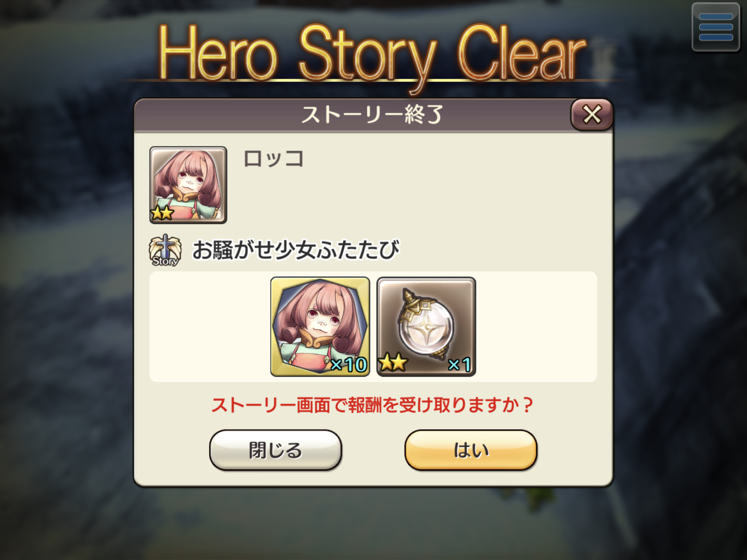747x560 pixels.
Task: Click the ×10 quantity on shard reward
Action: [349, 365]
